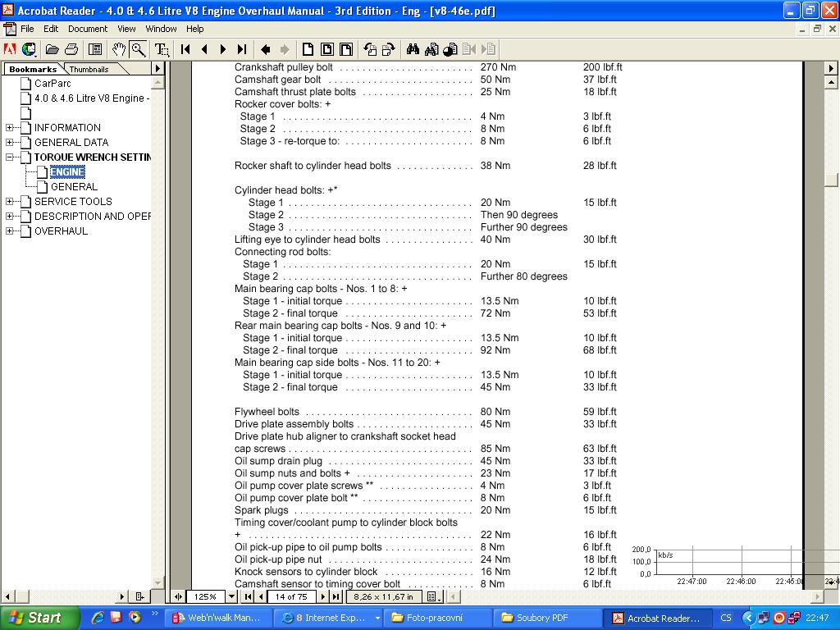Open the Document menu

87,29
